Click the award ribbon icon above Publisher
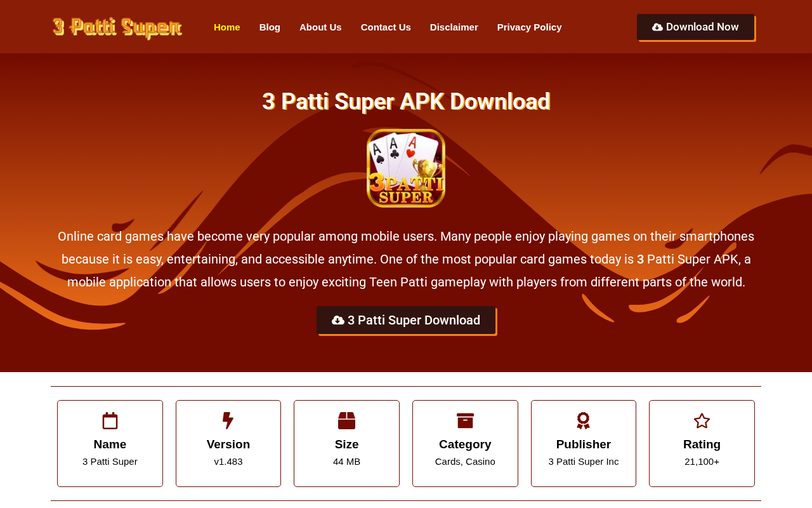 [584, 421]
